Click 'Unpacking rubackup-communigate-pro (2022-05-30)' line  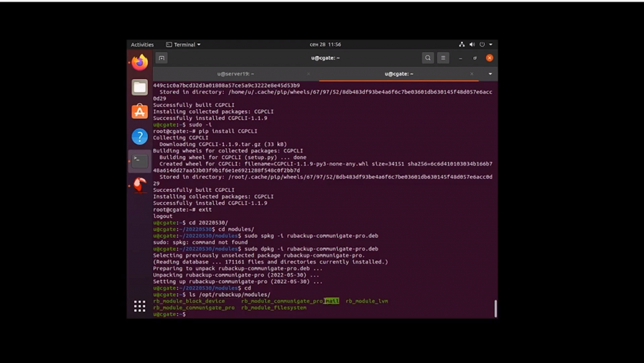[236, 275]
